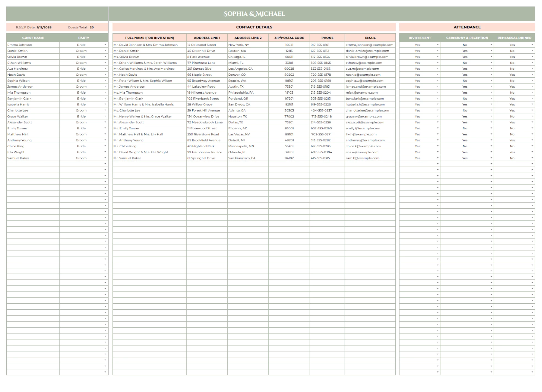
Task: Expand Rehearsal Dinner dropdown for Ava Martinez
Action: click(x=532, y=69)
